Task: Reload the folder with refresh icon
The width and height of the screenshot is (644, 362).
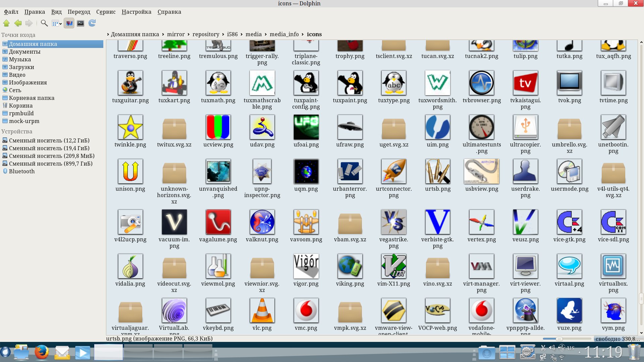Action: click(92, 23)
